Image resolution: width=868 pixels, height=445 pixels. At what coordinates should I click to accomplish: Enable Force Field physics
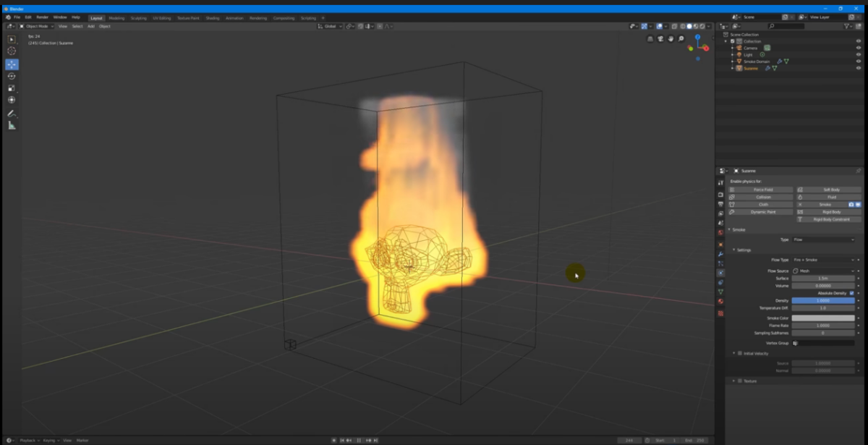760,190
